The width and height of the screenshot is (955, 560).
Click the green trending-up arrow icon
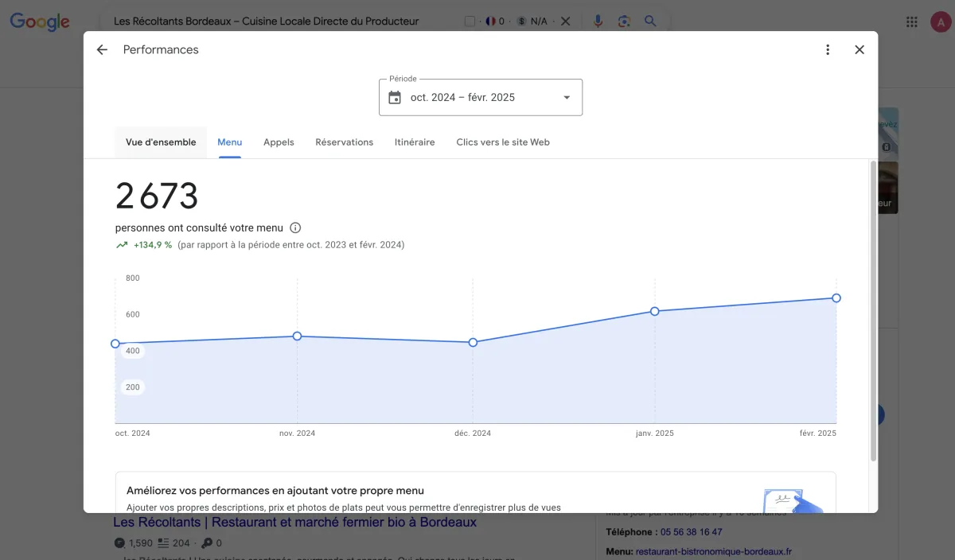[122, 245]
